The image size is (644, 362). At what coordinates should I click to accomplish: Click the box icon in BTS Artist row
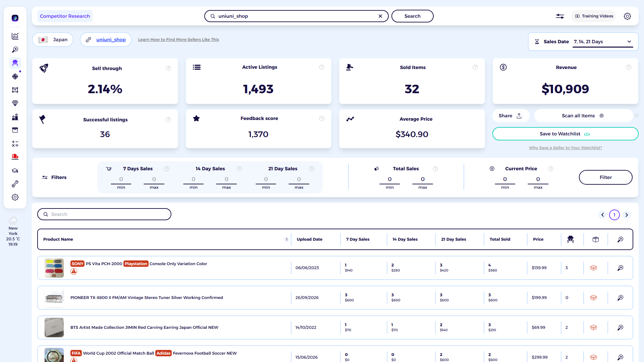593,327
